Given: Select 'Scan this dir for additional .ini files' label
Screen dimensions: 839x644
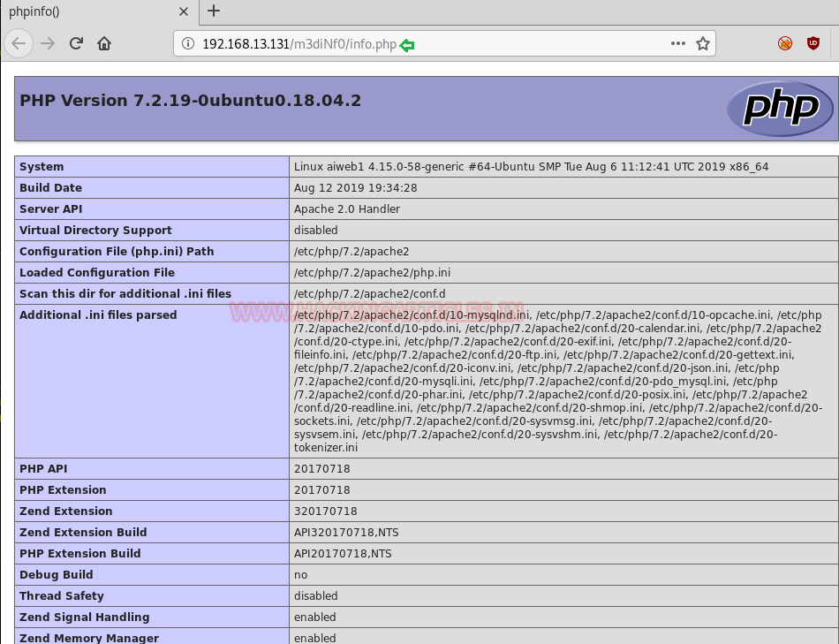Looking at the screenshot, I should coord(125,293).
